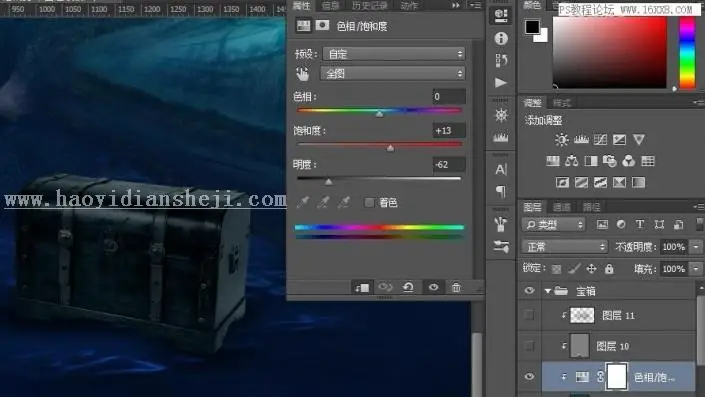
Task: Enable the Colorize checkbox
Action: point(369,203)
